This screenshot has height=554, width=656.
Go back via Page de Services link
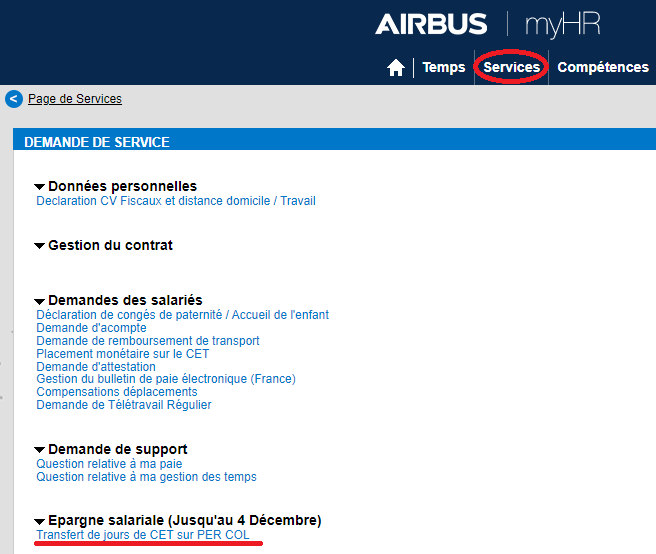tap(75, 99)
